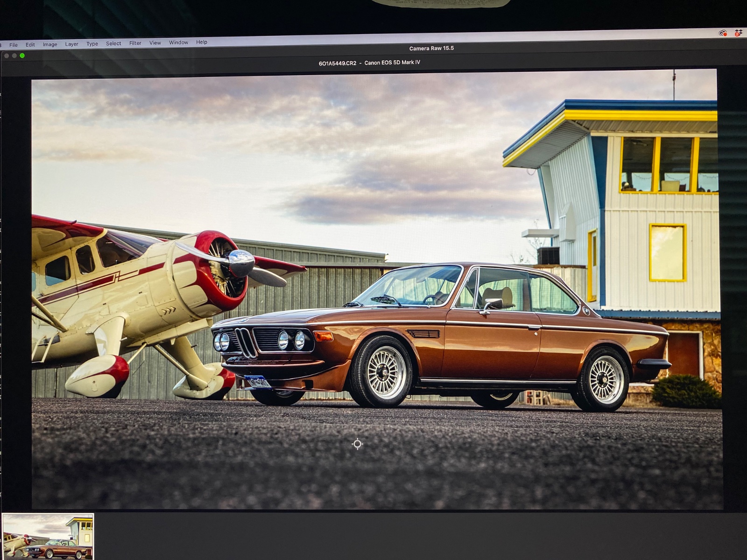Open the View menu
Screen dimensions: 747x560
coord(155,43)
